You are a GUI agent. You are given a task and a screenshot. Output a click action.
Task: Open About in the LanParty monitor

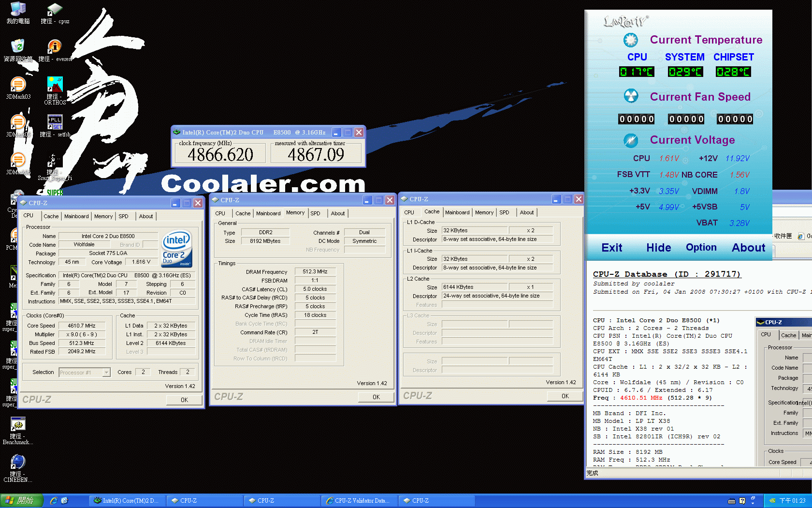[x=748, y=248]
